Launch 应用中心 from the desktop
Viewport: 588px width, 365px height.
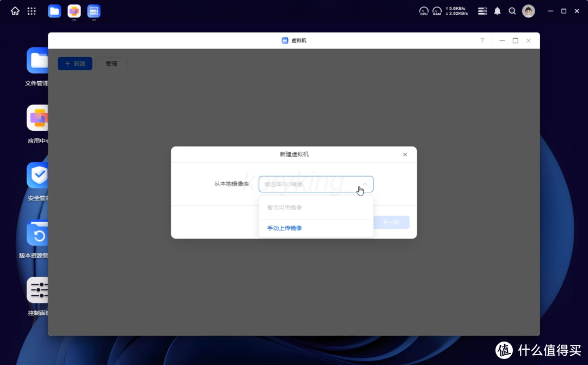click(38, 118)
